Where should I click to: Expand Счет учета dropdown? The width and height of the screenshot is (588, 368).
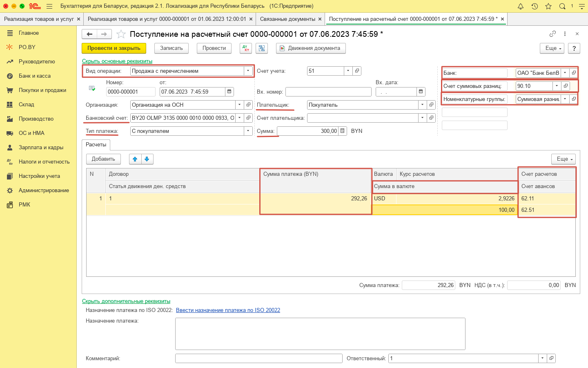pyautogui.click(x=348, y=71)
